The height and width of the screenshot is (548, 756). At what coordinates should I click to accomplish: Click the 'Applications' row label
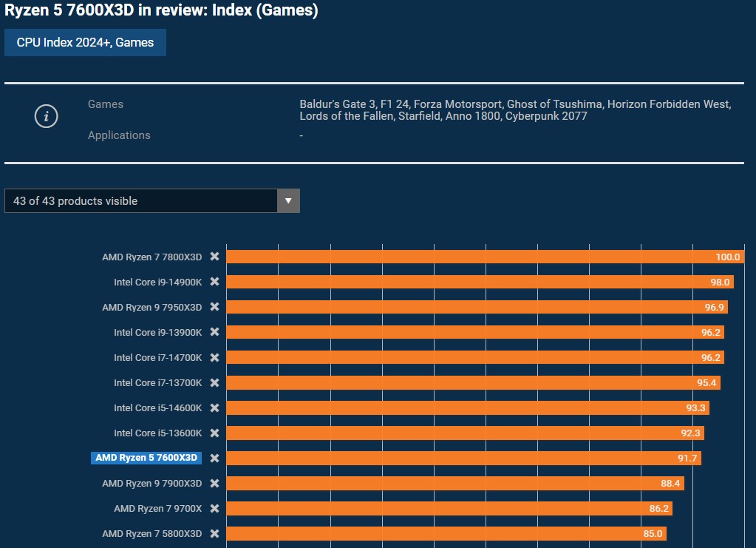[x=119, y=135]
